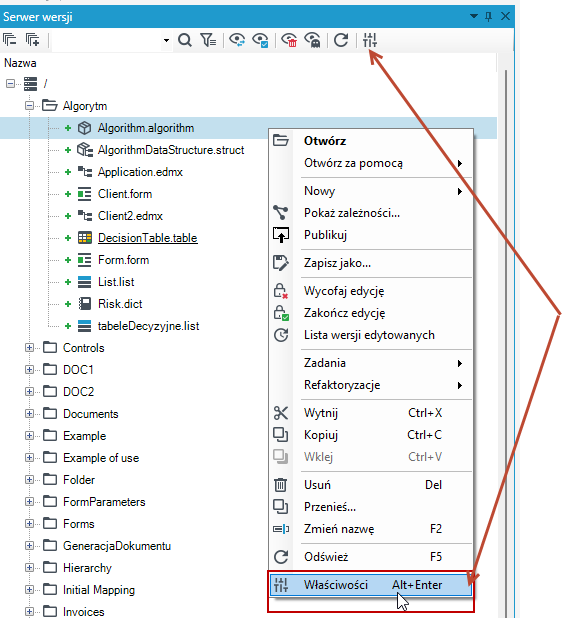Select Application.edmx file icon
This screenshot has height=618, width=575.
point(84,172)
